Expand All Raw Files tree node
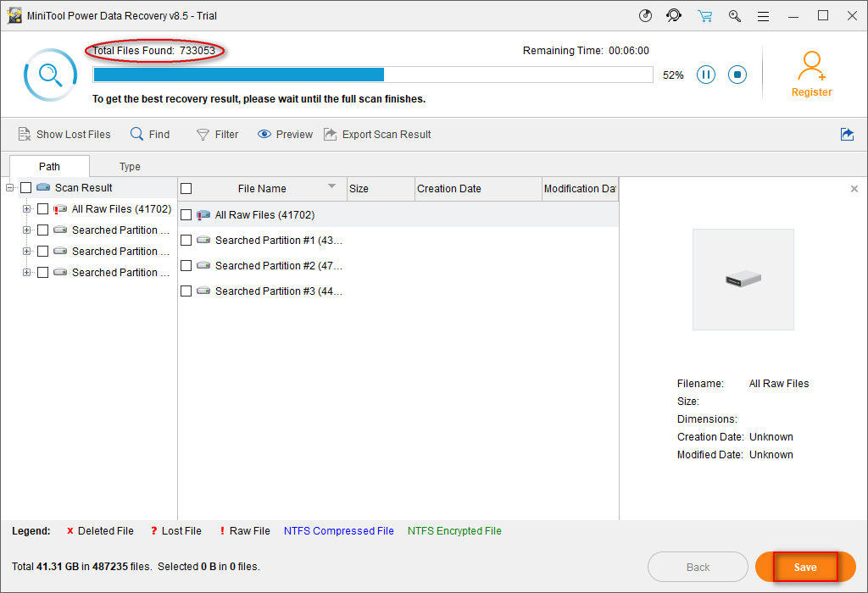Image resolution: width=868 pixels, height=593 pixels. point(26,209)
